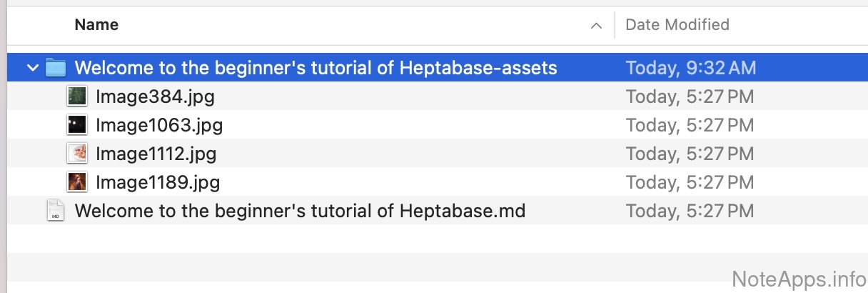Click the Heptabase-assets folder icon
The width and height of the screenshot is (868, 293).
point(56,68)
